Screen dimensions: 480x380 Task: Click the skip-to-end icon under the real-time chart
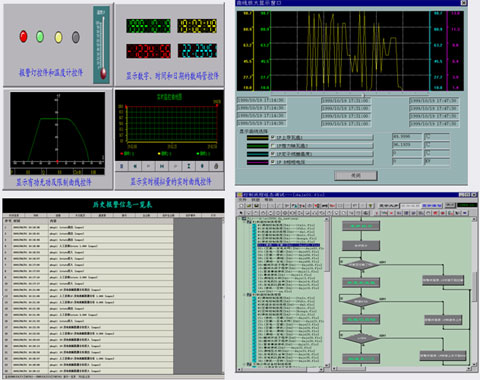point(162,166)
